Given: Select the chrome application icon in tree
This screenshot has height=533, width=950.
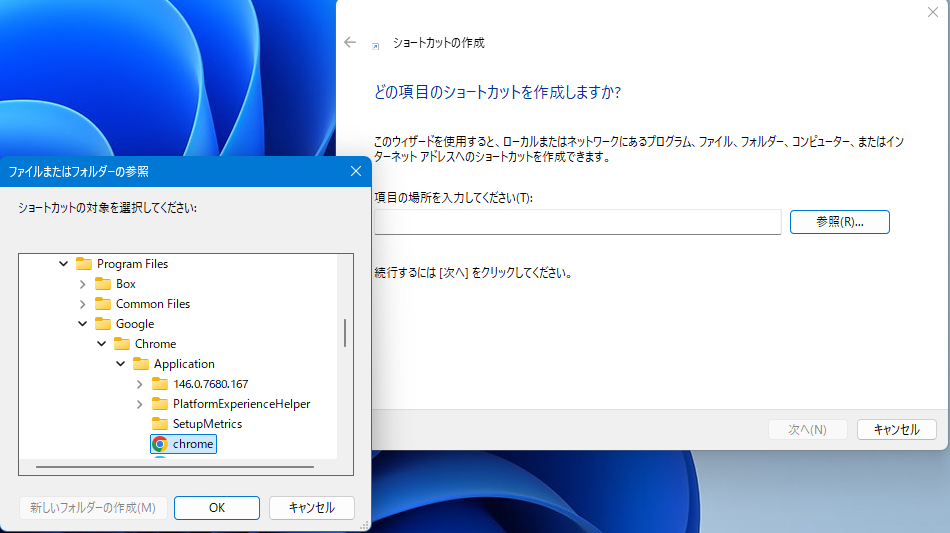Looking at the screenshot, I should 160,444.
